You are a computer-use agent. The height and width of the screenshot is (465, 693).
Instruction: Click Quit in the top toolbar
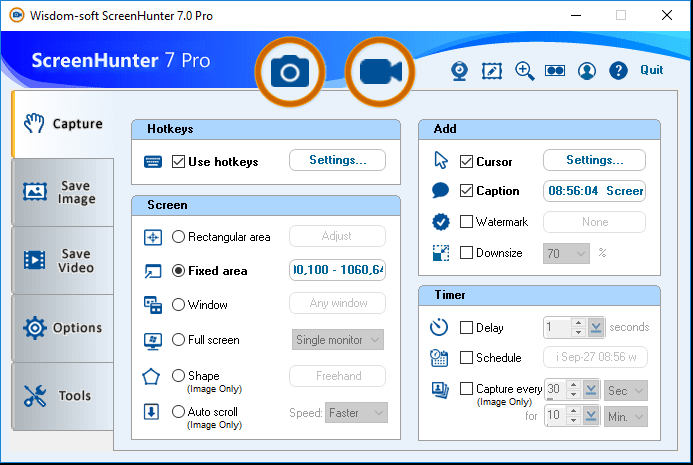pyautogui.click(x=651, y=70)
